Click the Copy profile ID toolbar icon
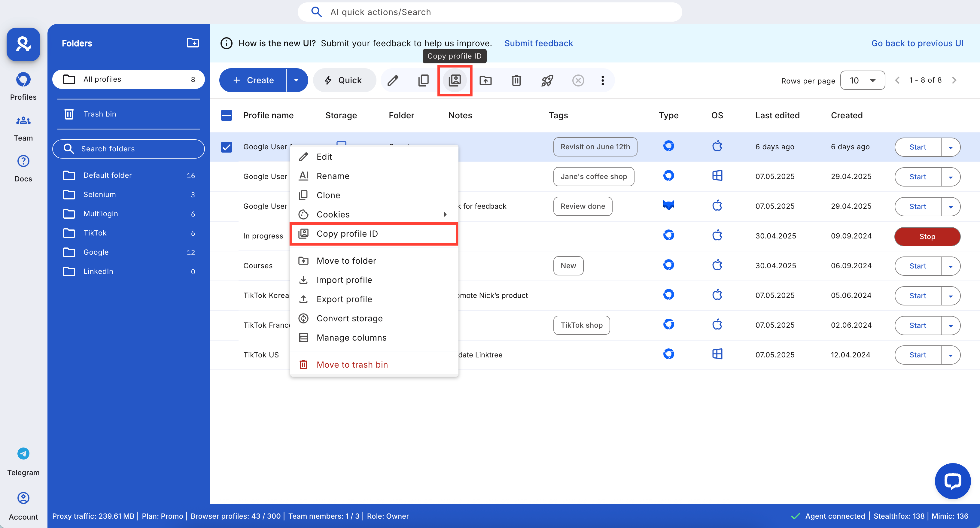Screen dimensions: 980x528 point(455,80)
